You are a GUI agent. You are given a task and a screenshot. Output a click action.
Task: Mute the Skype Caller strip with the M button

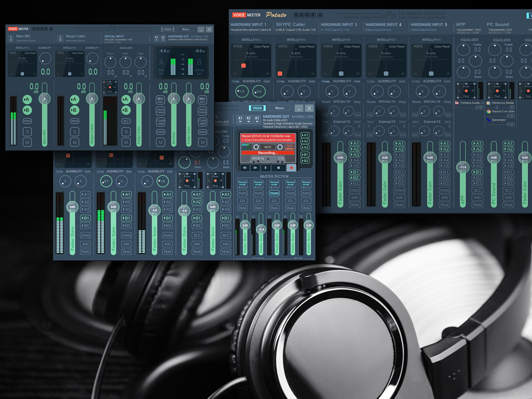click(74, 142)
